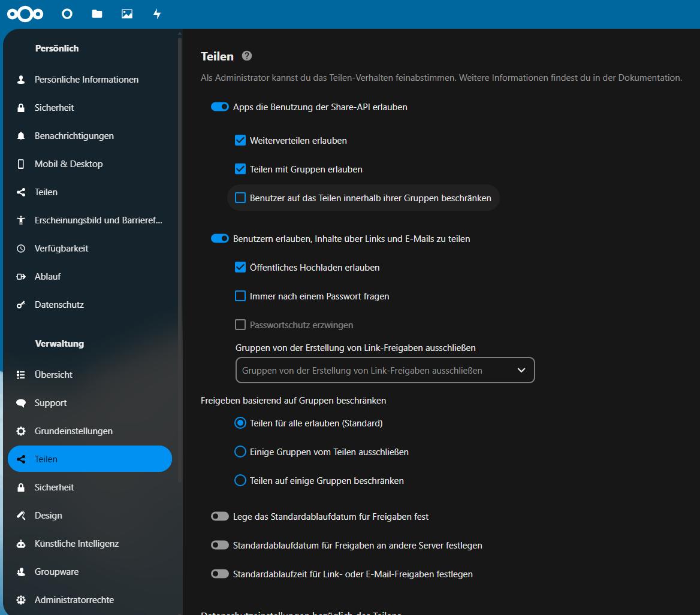The image size is (700, 615).
Task: Click the bell icon for Benachrichtigungen
Action: point(21,136)
